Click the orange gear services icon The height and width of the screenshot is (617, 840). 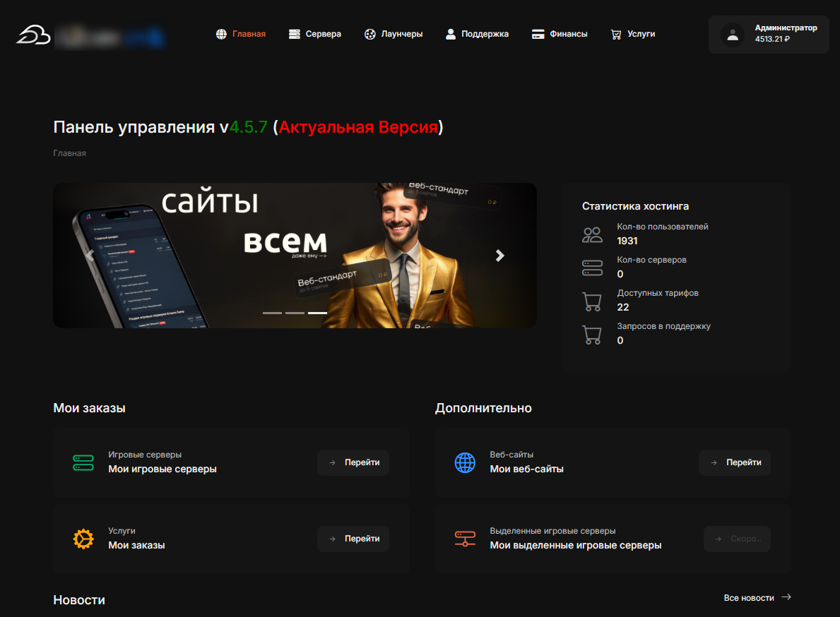[x=83, y=539]
